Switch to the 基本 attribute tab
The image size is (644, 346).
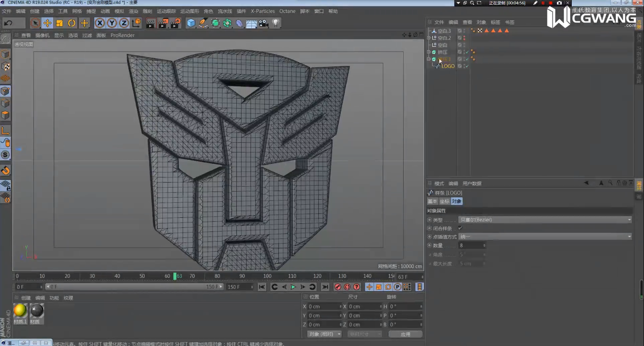tap(433, 201)
